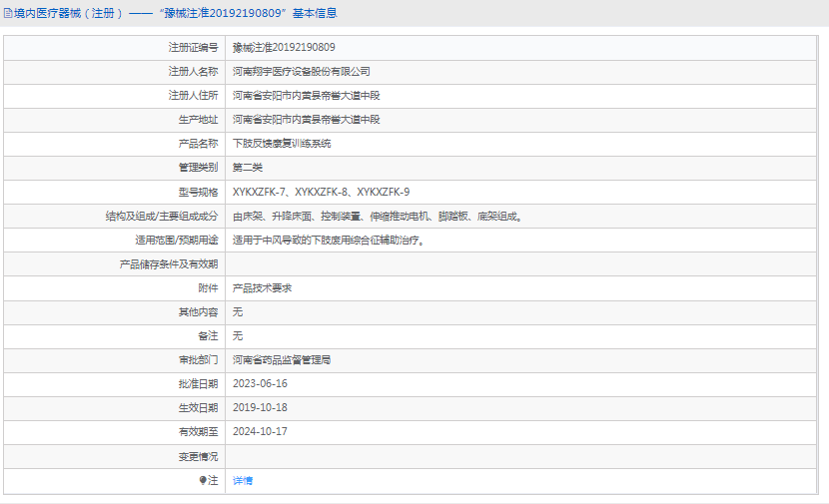Click the 第二类 management category value

coord(248,168)
